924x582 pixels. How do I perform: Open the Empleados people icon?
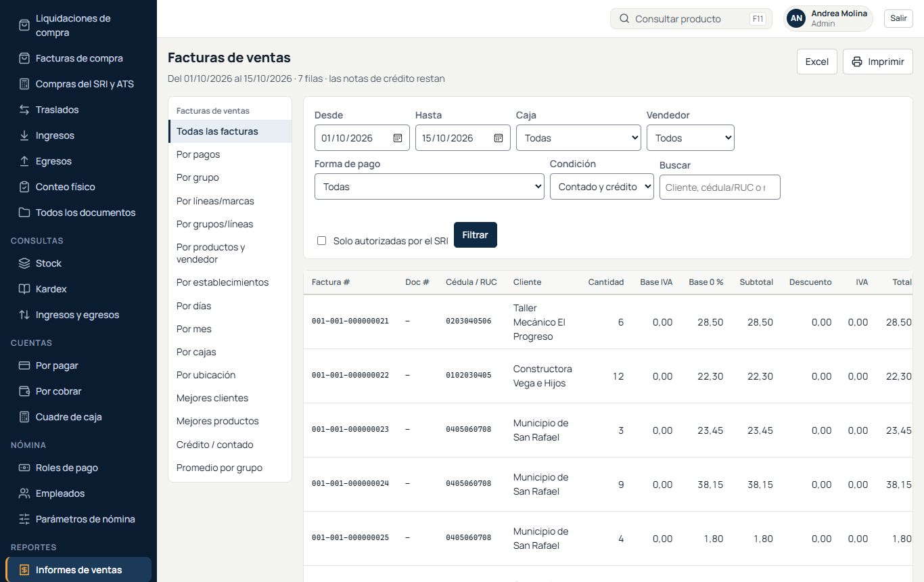point(24,493)
